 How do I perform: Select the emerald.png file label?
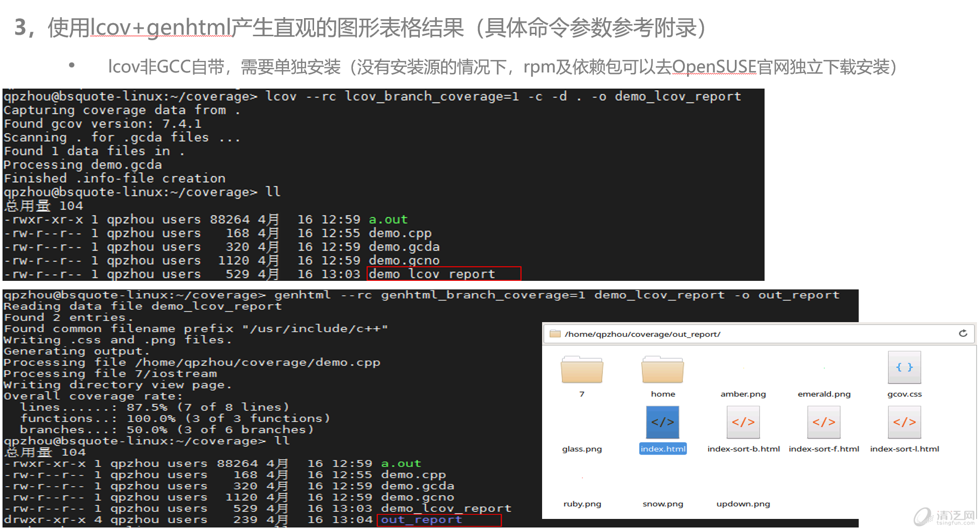tap(824, 394)
